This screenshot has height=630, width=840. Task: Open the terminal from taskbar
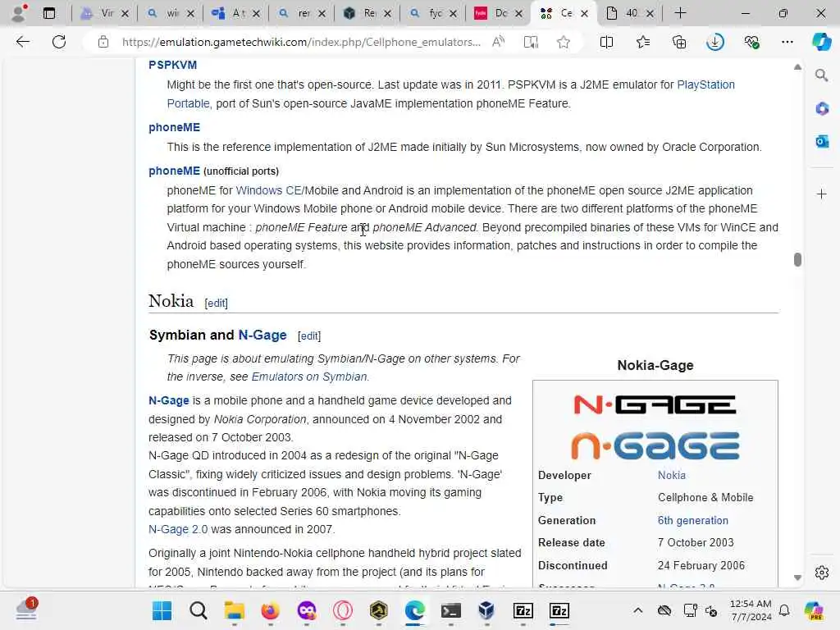450,610
